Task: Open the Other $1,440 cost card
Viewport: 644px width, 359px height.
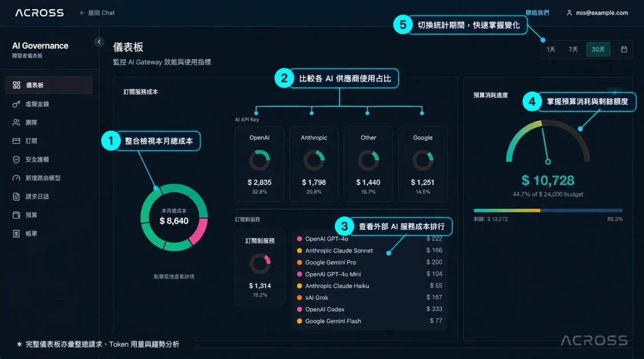Action: coord(368,164)
